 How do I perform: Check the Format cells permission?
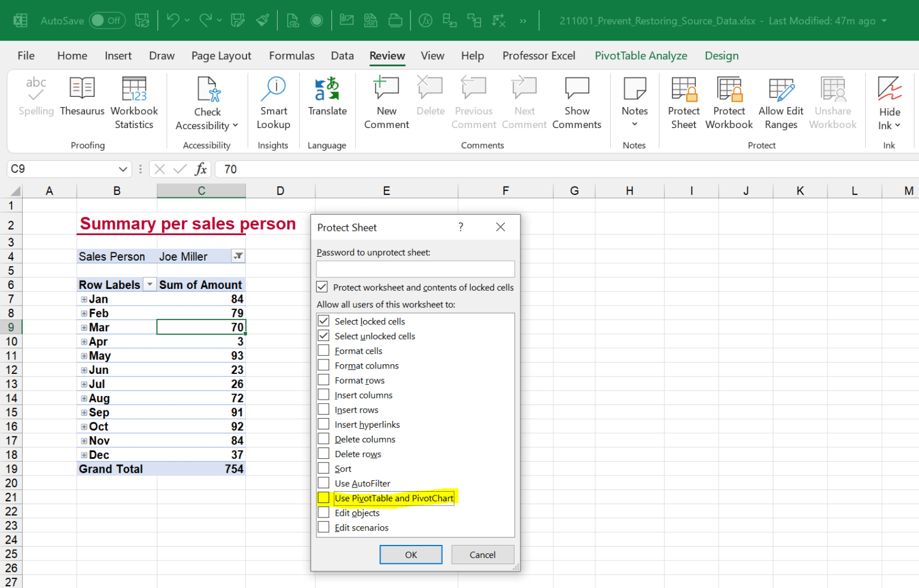coord(324,351)
